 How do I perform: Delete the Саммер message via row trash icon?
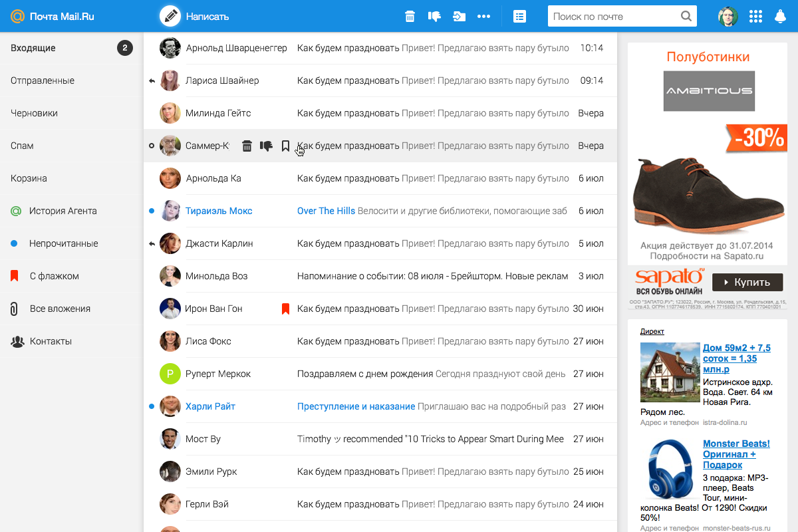coord(247,146)
